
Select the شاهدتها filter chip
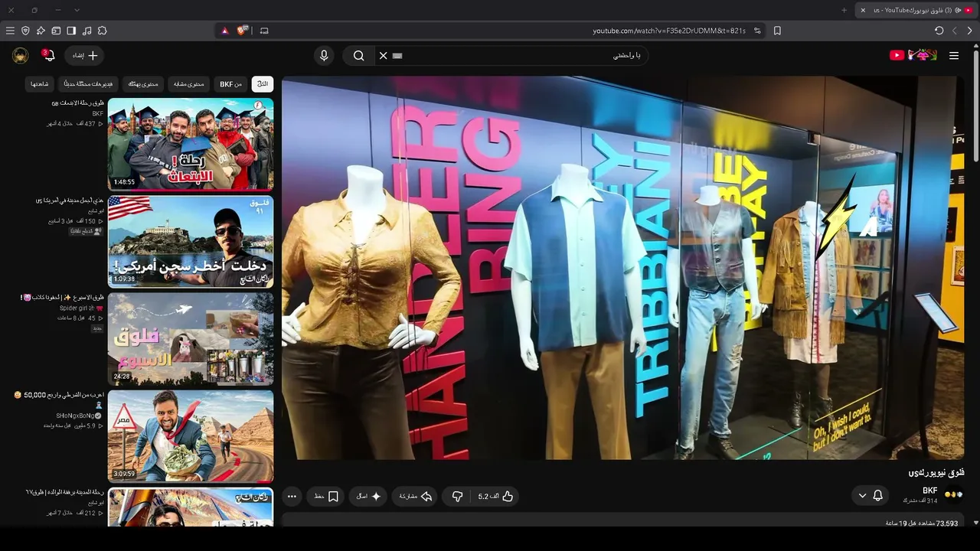click(40, 84)
